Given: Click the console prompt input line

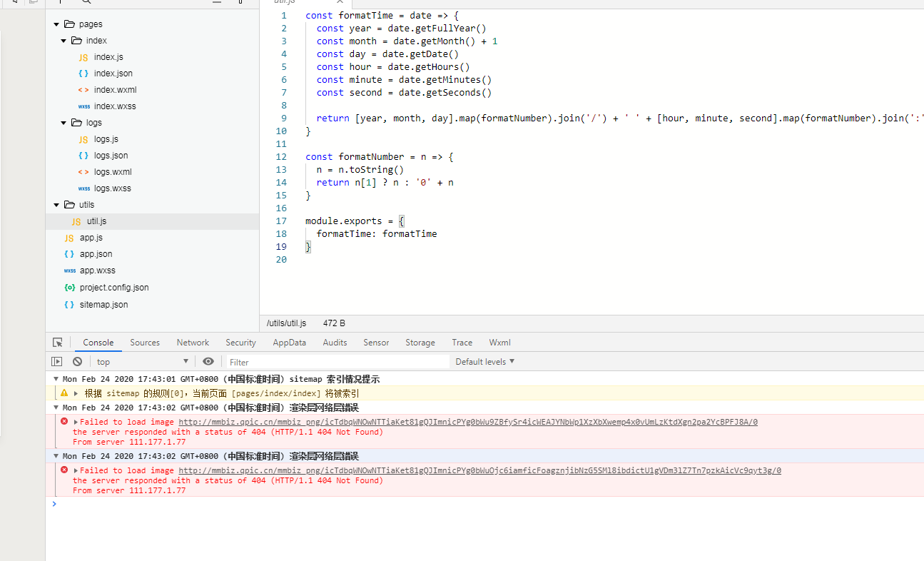Looking at the screenshot, I should pos(485,504).
